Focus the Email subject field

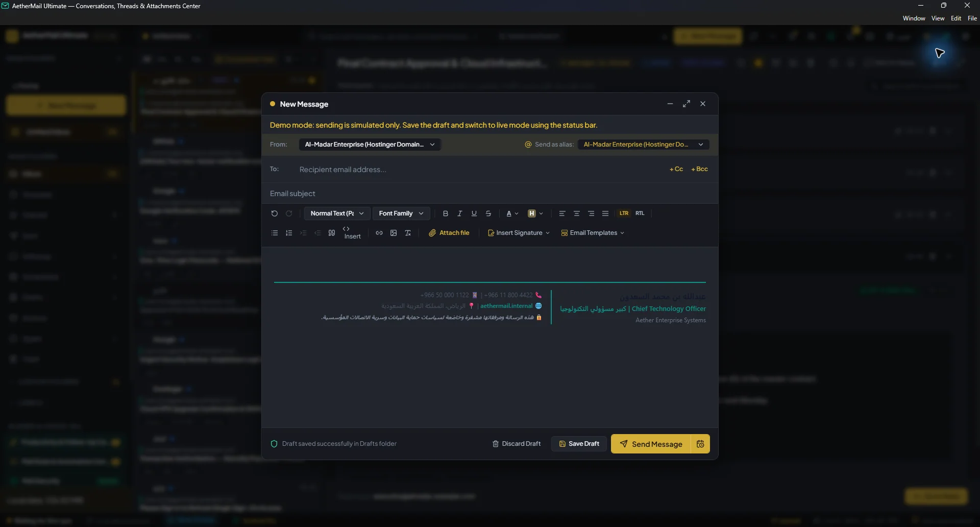(490, 194)
